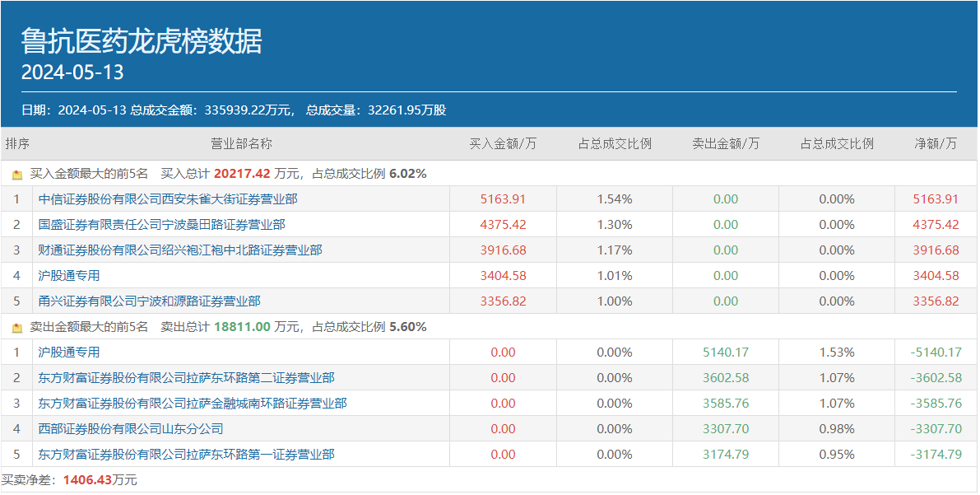Viewport: 980px width, 495px height.
Task: Open 国盛证券宁波桑田路证券营业部 link
Action: (161, 225)
